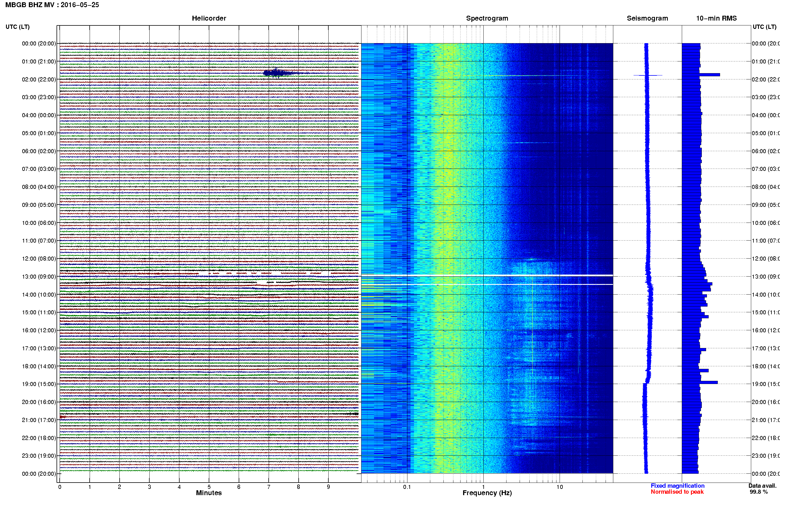Click the Minutes axis label
The image size is (812, 508).
[x=209, y=493]
